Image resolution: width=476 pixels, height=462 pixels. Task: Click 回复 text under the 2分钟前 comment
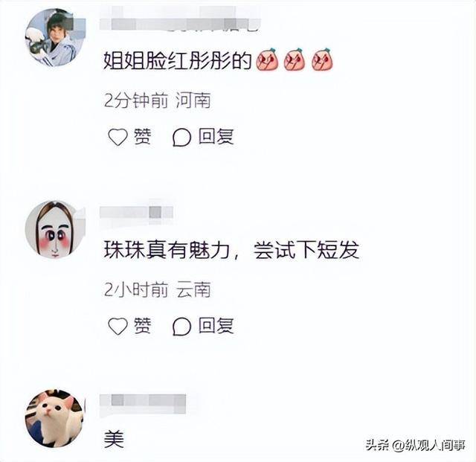[216, 137]
